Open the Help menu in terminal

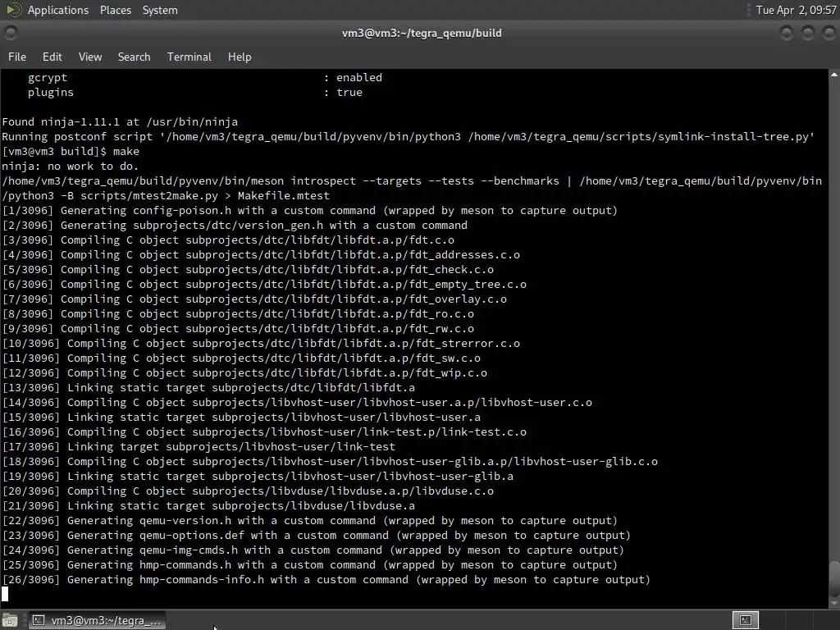coord(240,57)
